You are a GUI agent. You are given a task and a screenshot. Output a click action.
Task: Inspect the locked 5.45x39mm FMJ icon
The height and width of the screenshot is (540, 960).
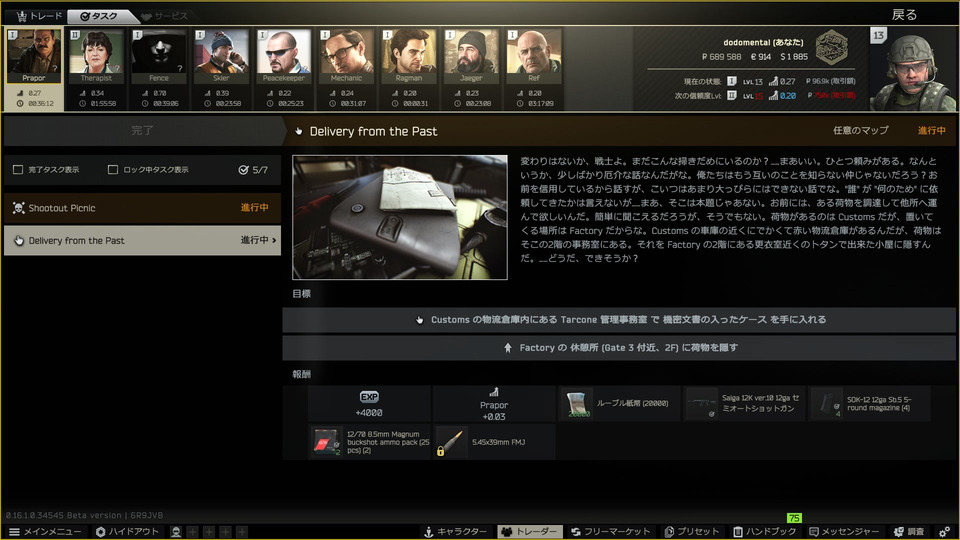click(451, 442)
